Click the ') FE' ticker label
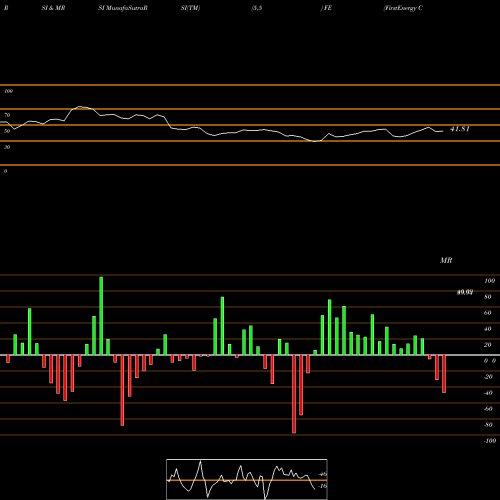This screenshot has width=500, height=500. click(x=326, y=8)
